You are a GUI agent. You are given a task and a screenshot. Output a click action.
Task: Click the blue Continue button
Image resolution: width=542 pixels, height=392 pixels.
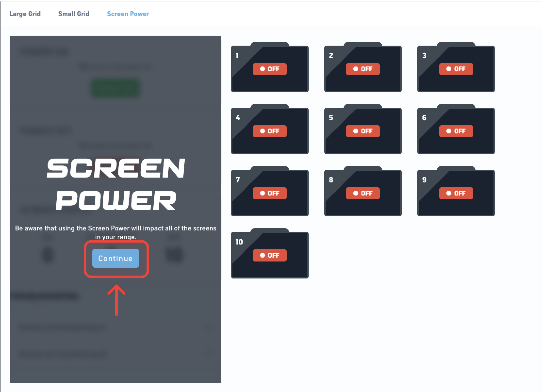(x=115, y=258)
